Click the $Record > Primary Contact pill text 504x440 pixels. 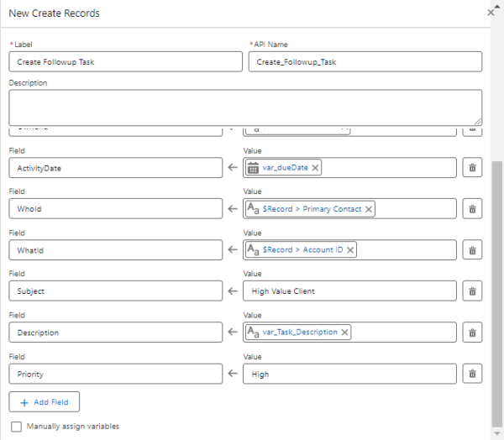coord(312,209)
